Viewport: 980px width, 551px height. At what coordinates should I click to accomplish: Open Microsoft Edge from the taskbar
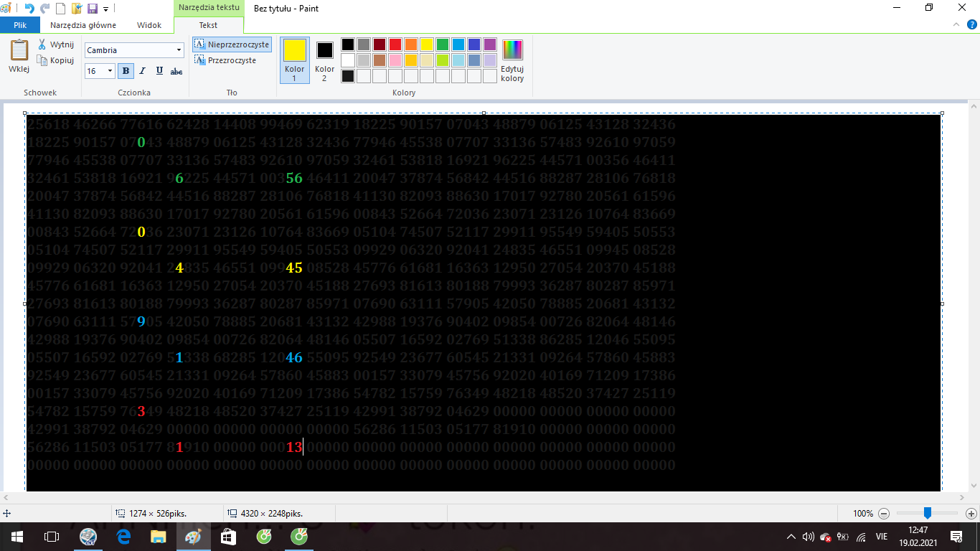(123, 536)
